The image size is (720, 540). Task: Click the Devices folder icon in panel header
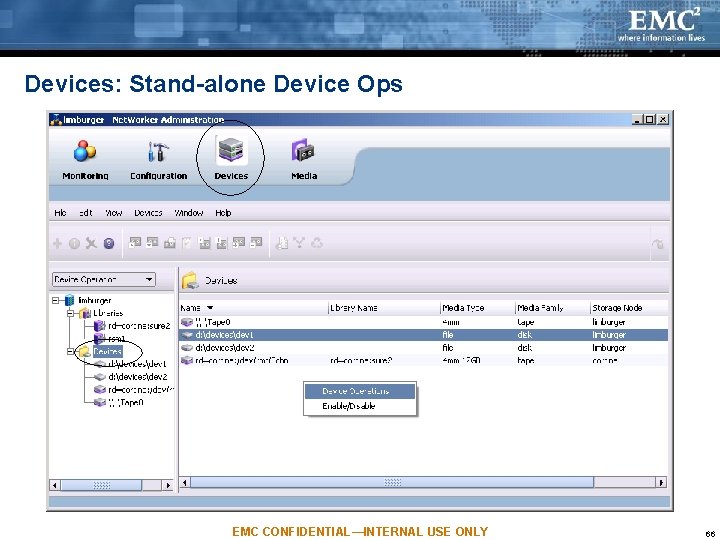click(x=190, y=281)
